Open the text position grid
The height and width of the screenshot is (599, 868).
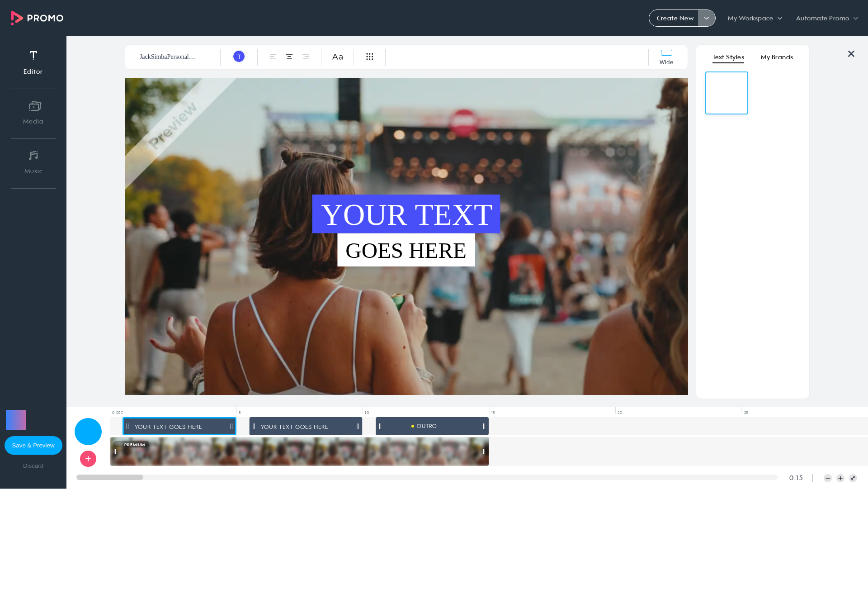tap(370, 57)
